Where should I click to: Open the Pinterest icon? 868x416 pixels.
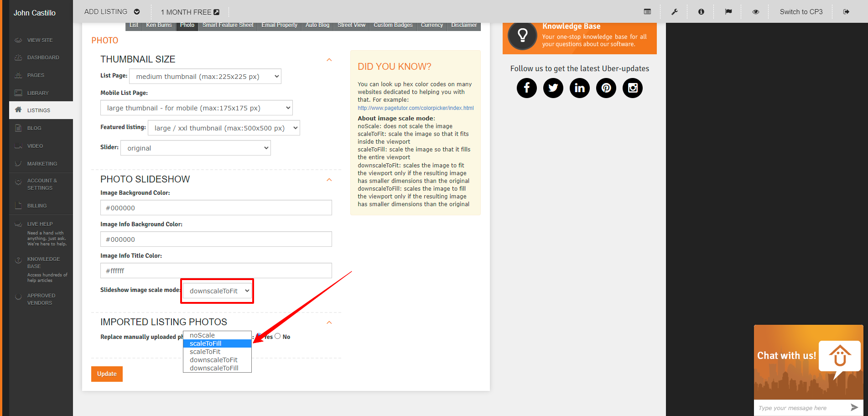tap(606, 88)
